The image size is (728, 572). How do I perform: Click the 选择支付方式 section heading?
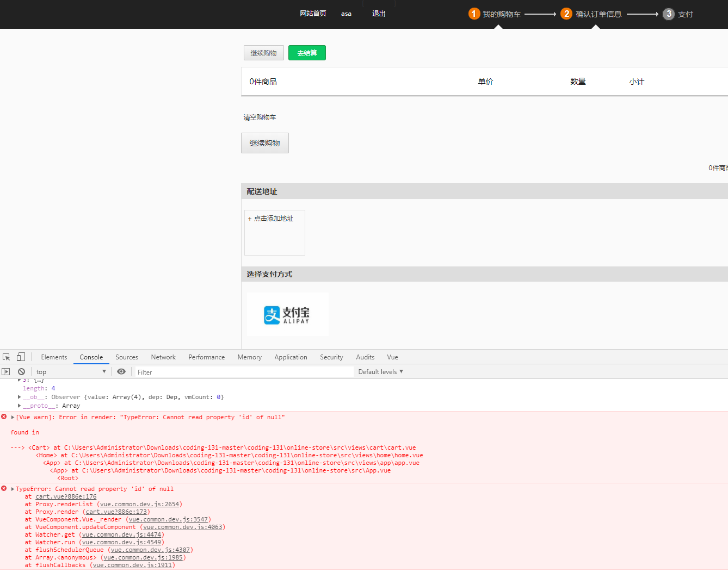[269, 274]
